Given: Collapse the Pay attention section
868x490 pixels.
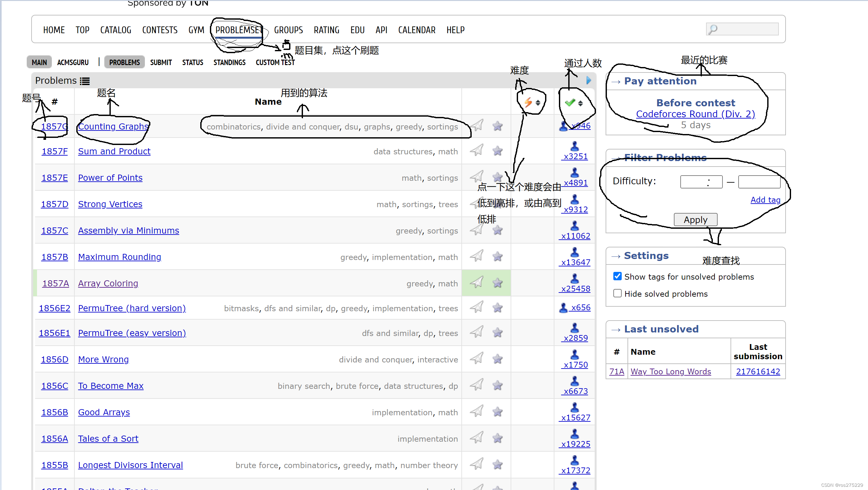Looking at the screenshot, I should coord(616,81).
